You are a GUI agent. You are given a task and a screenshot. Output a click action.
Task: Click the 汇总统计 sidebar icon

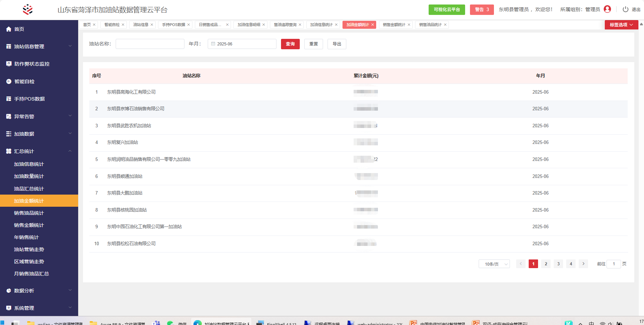click(x=9, y=151)
